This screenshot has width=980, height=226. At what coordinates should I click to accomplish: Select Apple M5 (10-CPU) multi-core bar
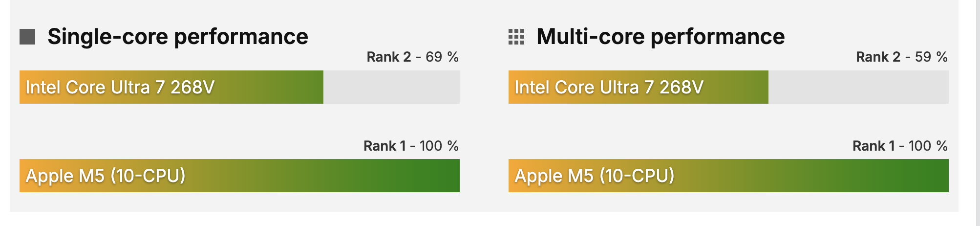click(x=728, y=176)
